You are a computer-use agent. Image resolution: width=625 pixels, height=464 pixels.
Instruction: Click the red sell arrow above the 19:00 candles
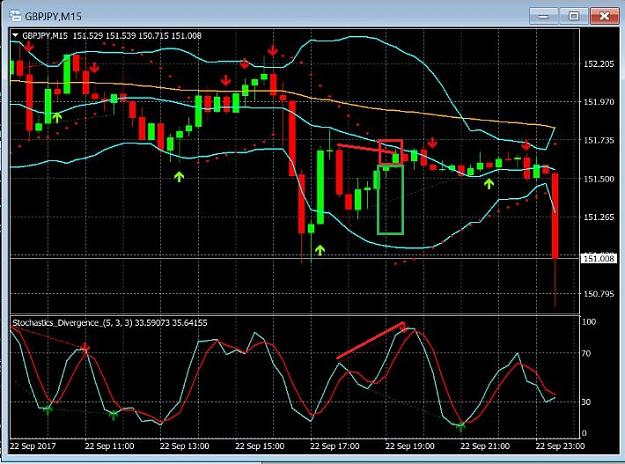[432, 142]
